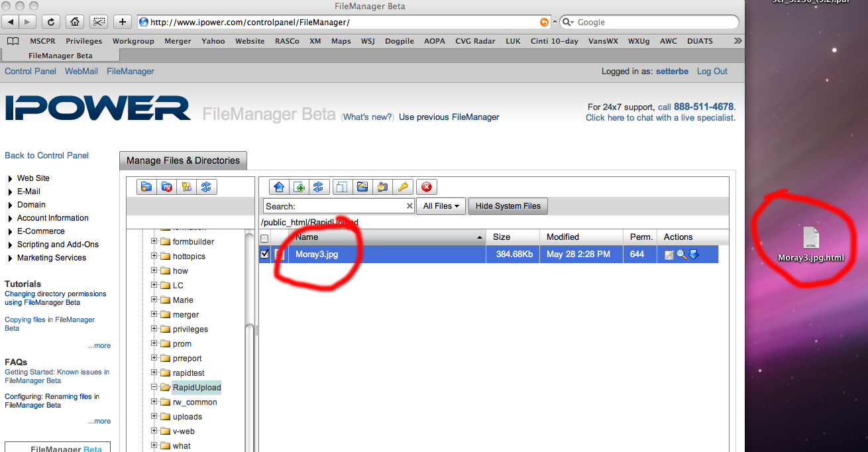Image resolution: width=868 pixels, height=452 pixels.
Task: Click the 384.68Kb size cell
Action: 514,254
